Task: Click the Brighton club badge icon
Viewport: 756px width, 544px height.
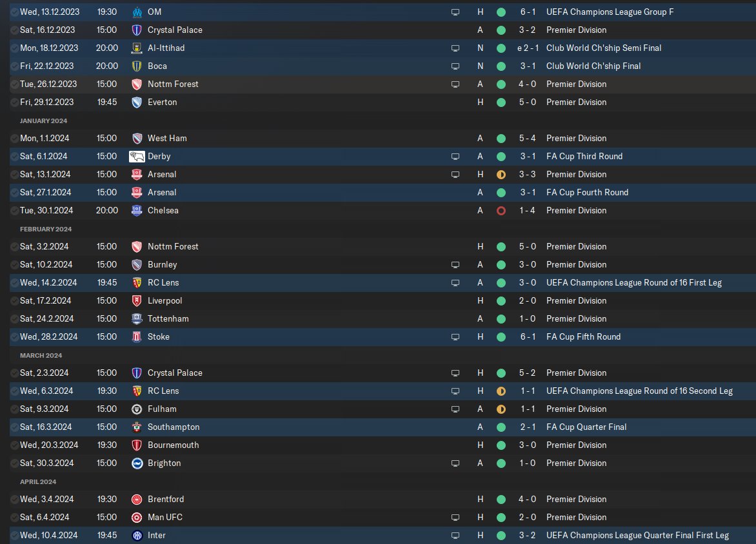Action: tap(137, 463)
